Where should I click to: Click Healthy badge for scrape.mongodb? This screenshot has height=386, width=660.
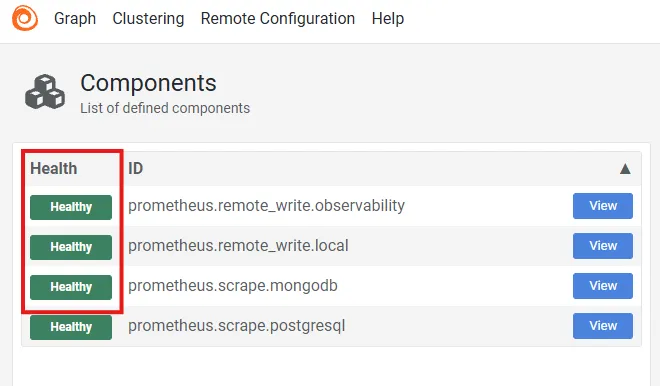(71, 287)
